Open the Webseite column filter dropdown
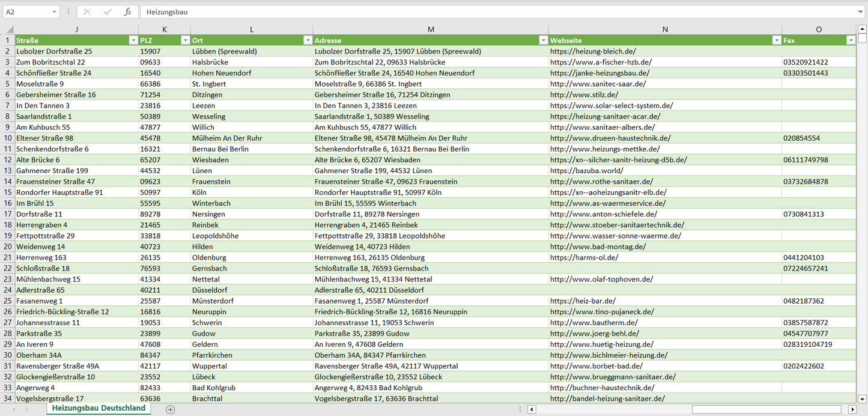This screenshot has height=416, width=868. (776, 40)
